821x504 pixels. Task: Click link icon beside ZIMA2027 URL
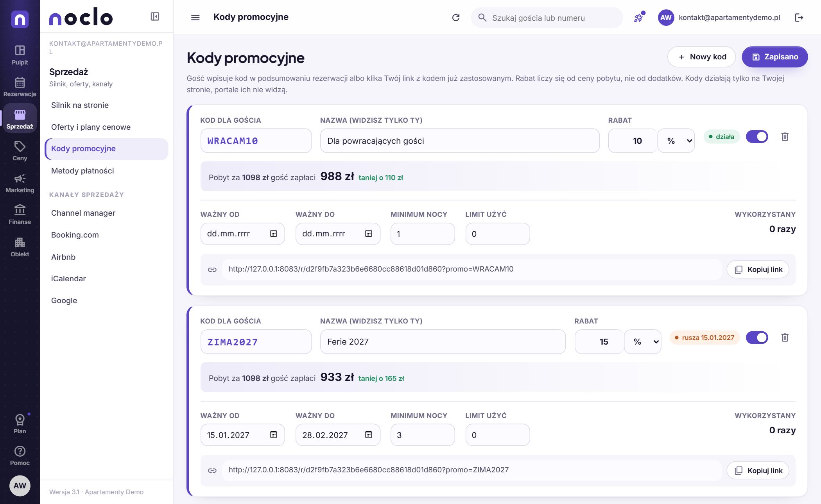pos(212,470)
